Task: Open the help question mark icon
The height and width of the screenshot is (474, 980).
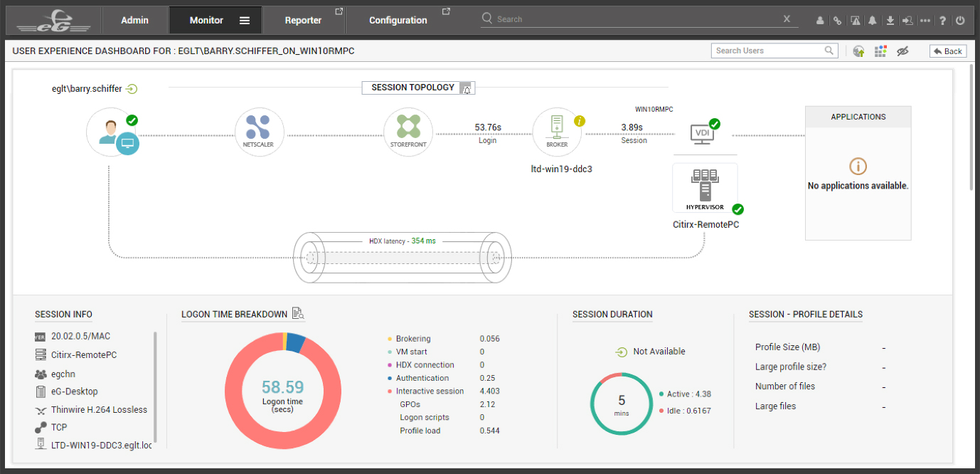Action: 942,21
